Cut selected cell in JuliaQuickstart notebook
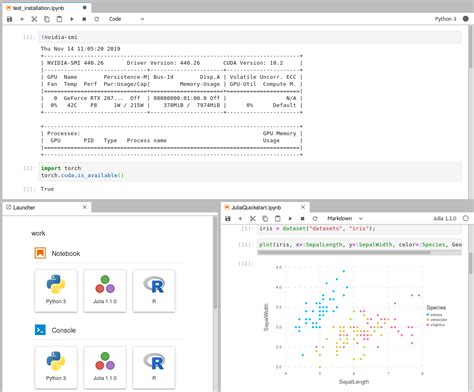 (253, 219)
